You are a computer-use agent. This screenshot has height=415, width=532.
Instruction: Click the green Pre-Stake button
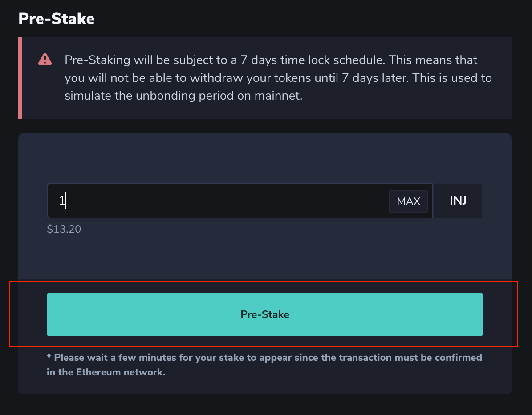[x=264, y=314]
